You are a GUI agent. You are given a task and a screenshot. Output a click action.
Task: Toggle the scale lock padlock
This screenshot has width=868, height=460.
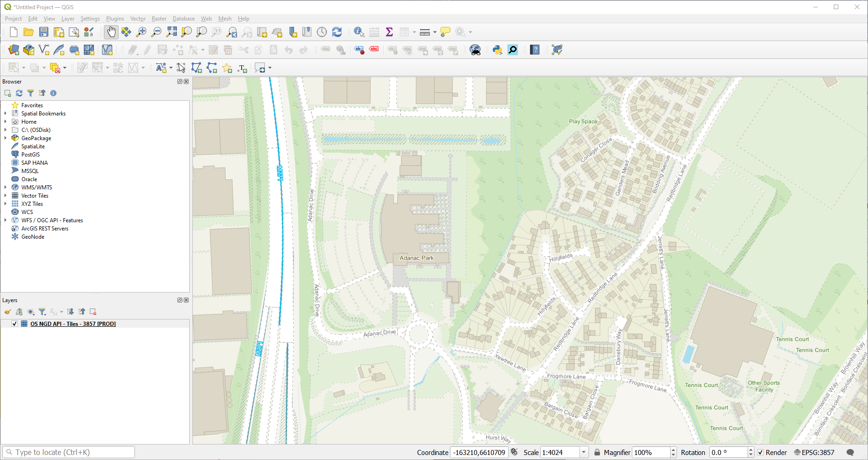tap(597, 452)
